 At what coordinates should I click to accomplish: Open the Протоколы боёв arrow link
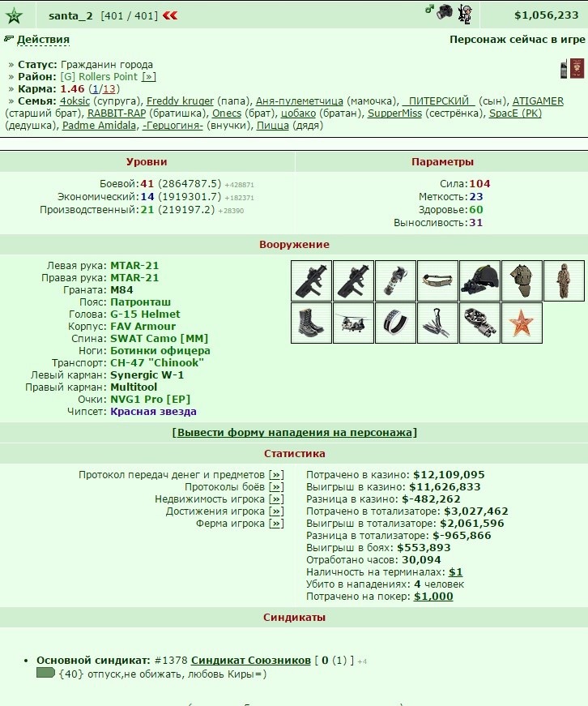[276, 487]
